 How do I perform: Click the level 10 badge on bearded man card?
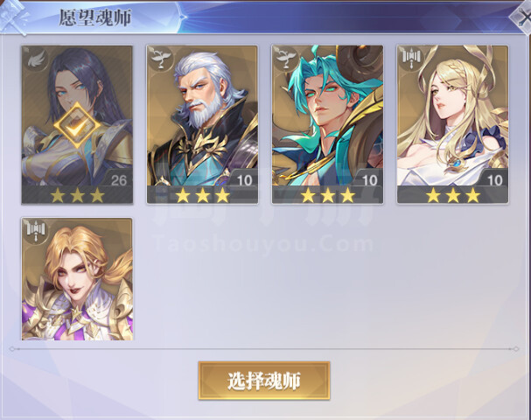(x=244, y=180)
